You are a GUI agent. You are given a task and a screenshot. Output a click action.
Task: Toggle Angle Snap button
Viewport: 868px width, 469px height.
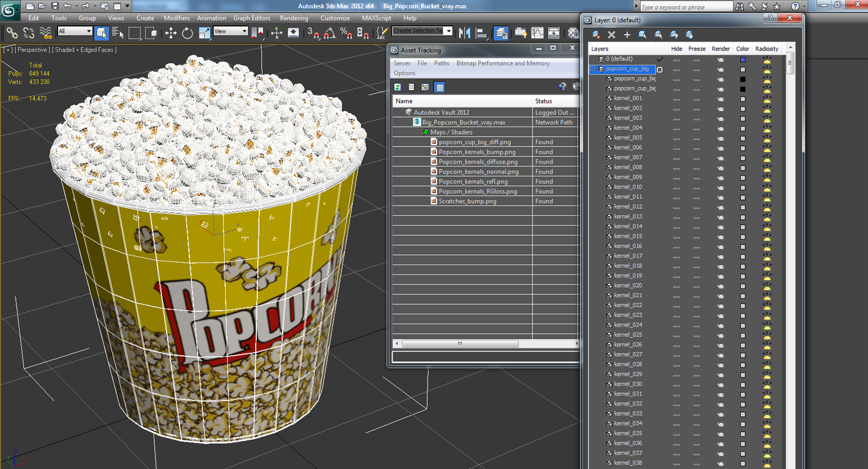pyautogui.click(x=330, y=33)
